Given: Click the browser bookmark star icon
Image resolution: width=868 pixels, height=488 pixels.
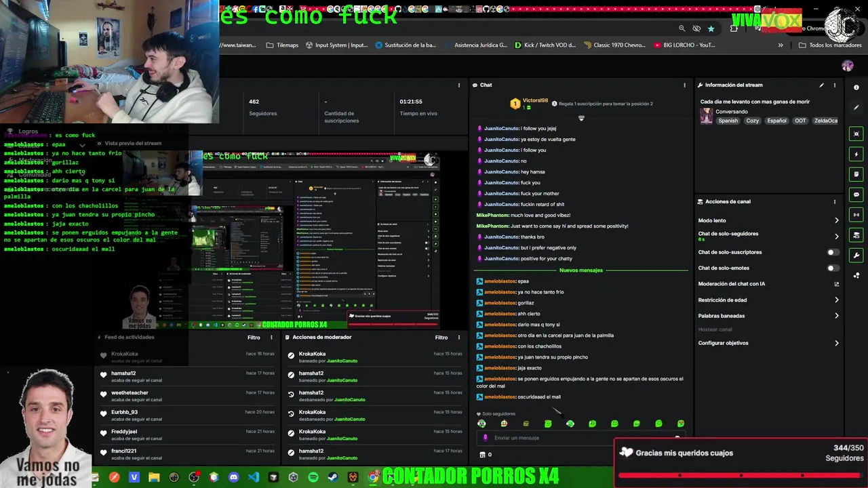Looking at the screenshot, I should (711, 28).
